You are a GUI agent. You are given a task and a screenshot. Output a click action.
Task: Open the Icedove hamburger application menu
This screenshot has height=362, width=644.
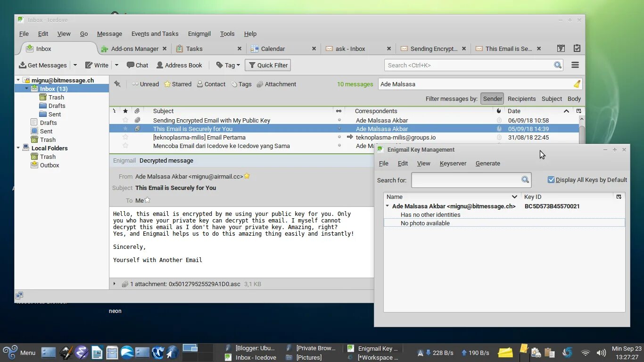pyautogui.click(x=575, y=65)
